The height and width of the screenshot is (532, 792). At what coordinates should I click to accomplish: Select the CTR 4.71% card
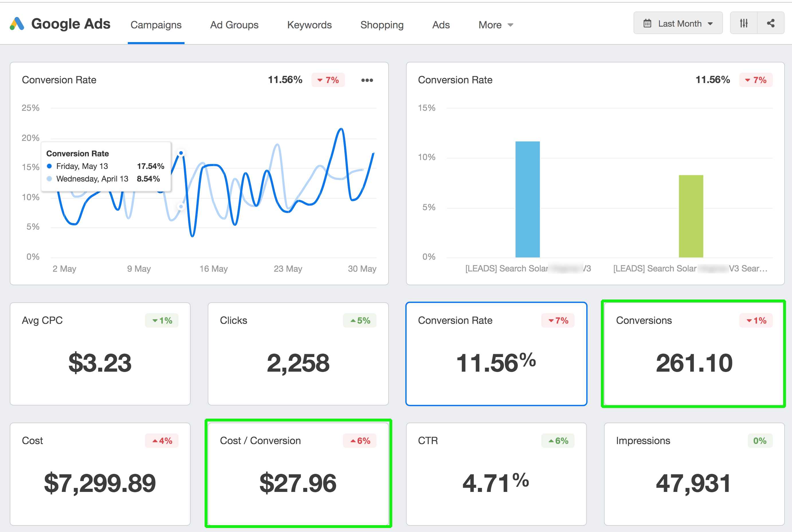pyautogui.click(x=496, y=474)
